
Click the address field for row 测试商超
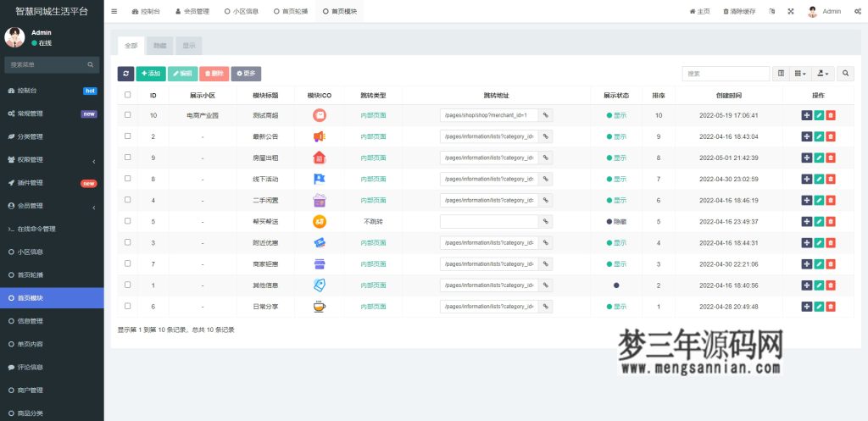tap(489, 115)
